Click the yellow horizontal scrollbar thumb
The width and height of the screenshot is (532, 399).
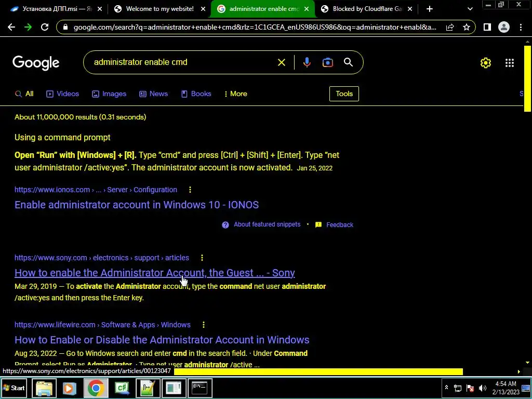318,372
